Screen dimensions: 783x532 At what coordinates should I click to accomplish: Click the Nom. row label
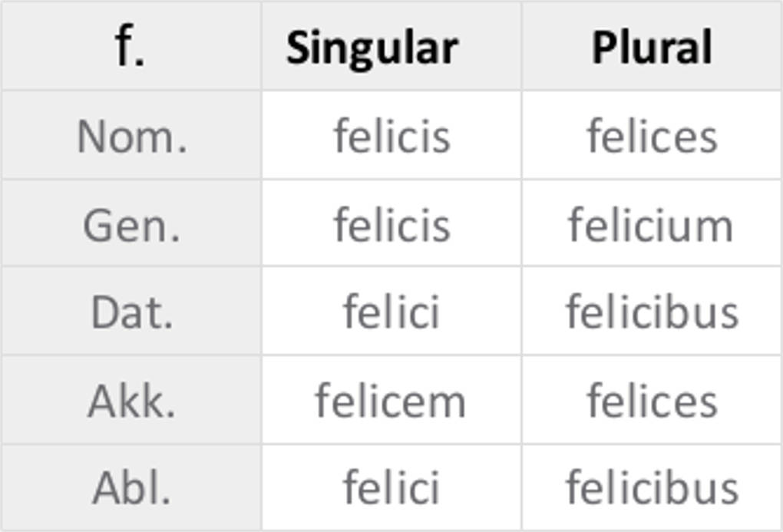click(131, 137)
